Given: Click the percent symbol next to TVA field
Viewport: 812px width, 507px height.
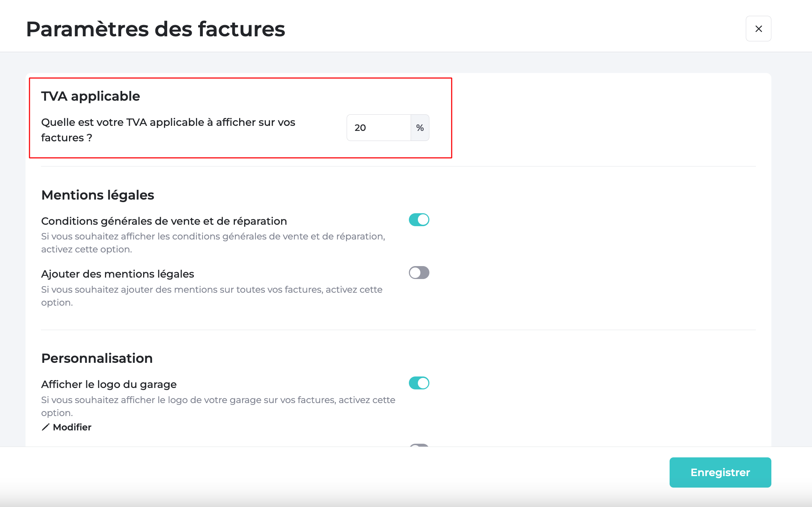Looking at the screenshot, I should (420, 128).
